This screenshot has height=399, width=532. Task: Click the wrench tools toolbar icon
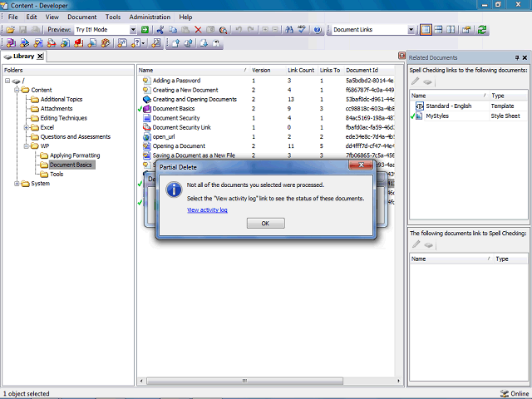tap(156, 43)
